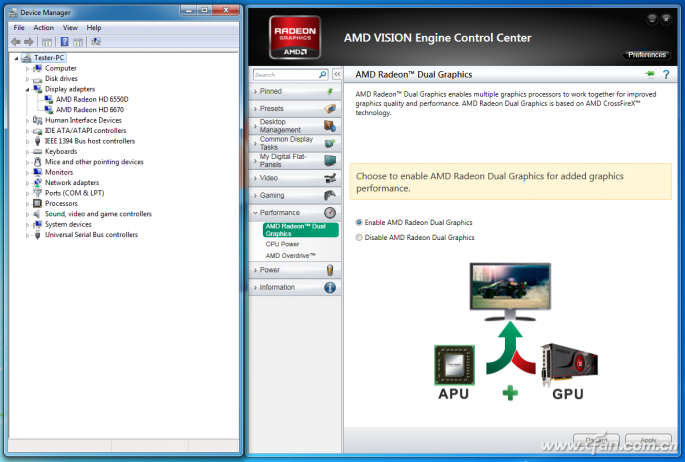
Task: Select AMD Radeon HD 6550D adapter
Action: [92, 100]
